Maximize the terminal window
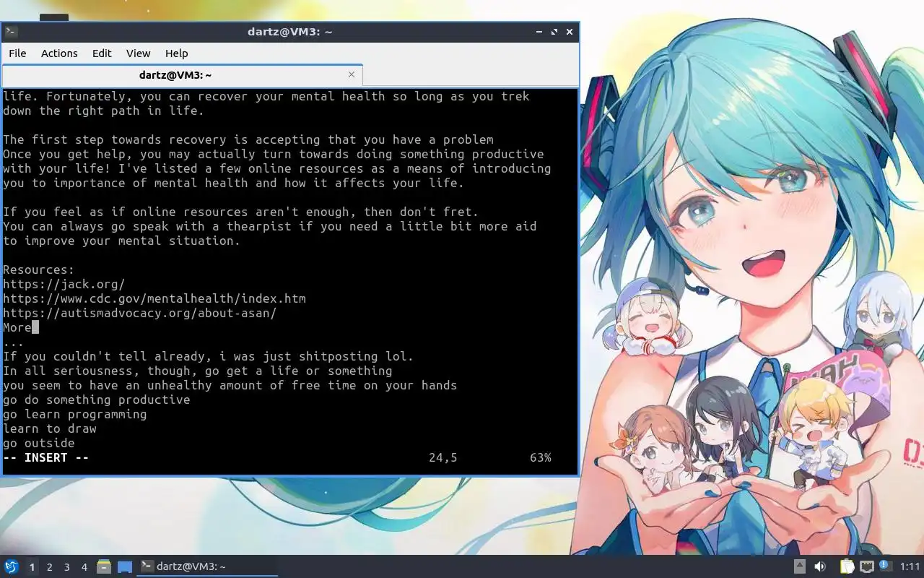The height and width of the screenshot is (578, 924). [554, 32]
